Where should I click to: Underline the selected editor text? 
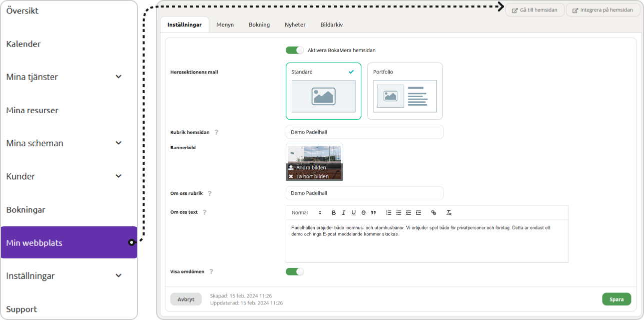click(x=353, y=213)
